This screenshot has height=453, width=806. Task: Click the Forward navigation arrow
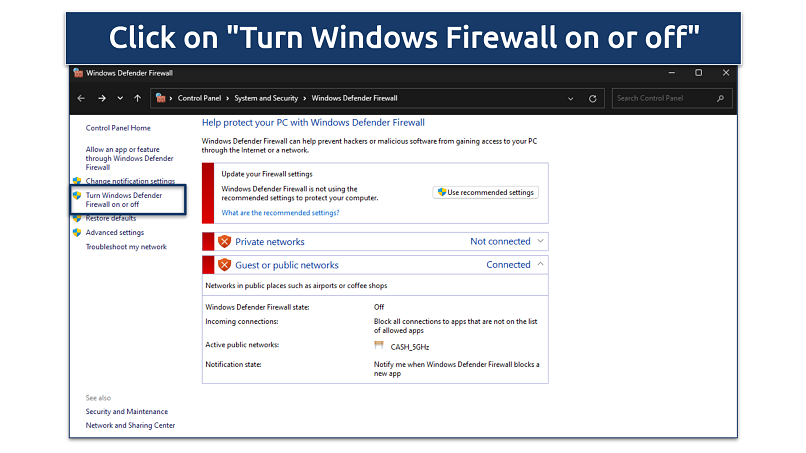pyautogui.click(x=102, y=98)
